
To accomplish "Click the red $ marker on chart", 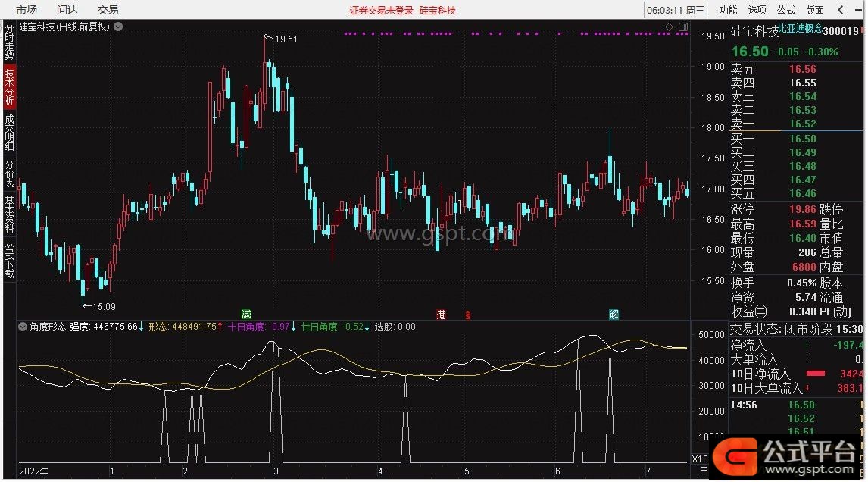I will click(x=468, y=315).
